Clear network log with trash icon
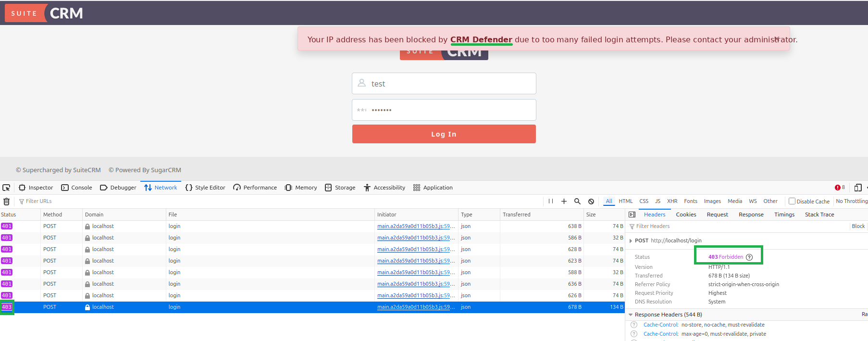 point(6,202)
